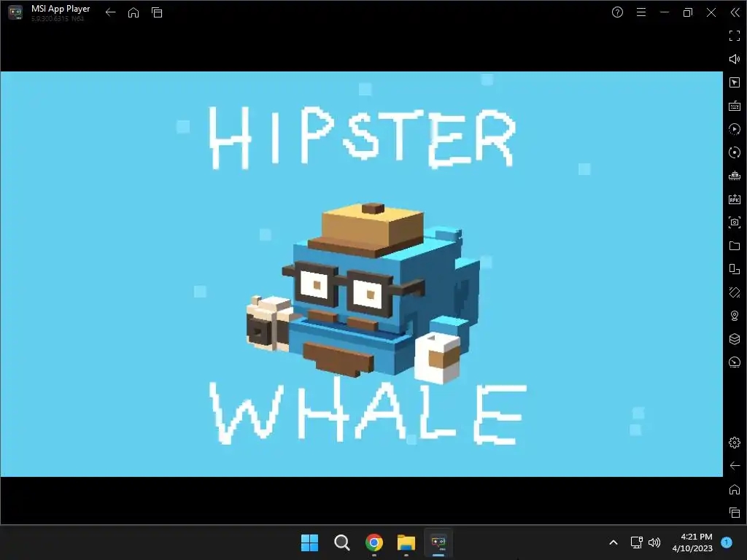Toggle fullscreen mode in the right sidebar
747x560 pixels.
(734, 36)
